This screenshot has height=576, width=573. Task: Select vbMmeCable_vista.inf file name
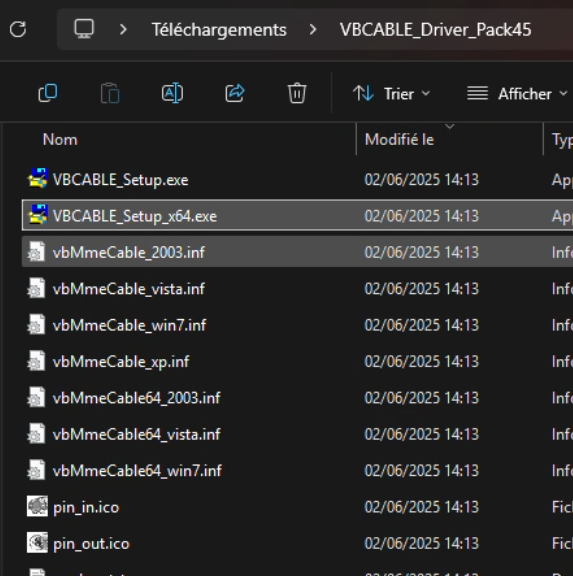(129, 289)
